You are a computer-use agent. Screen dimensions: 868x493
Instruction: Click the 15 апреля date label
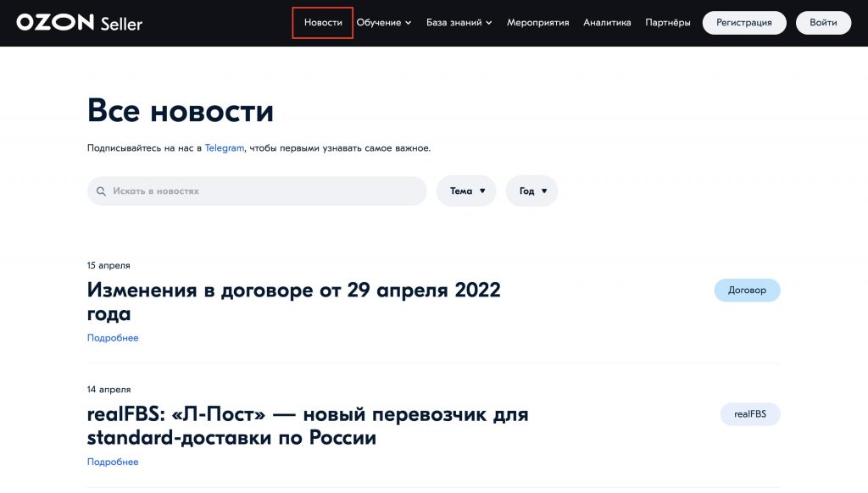(108, 266)
